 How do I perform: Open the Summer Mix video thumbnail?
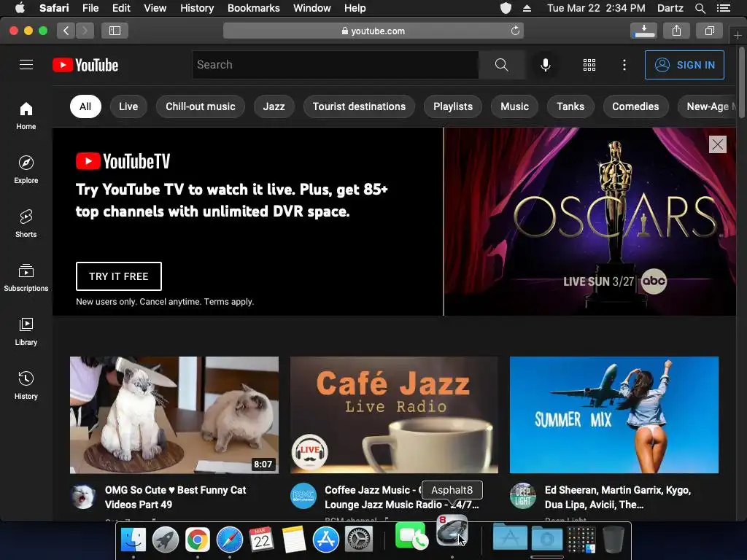(614, 415)
